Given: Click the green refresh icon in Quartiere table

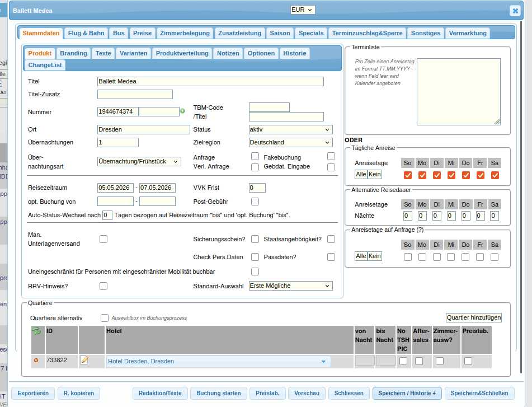Looking at the screenshot, I should click(37, 331).
